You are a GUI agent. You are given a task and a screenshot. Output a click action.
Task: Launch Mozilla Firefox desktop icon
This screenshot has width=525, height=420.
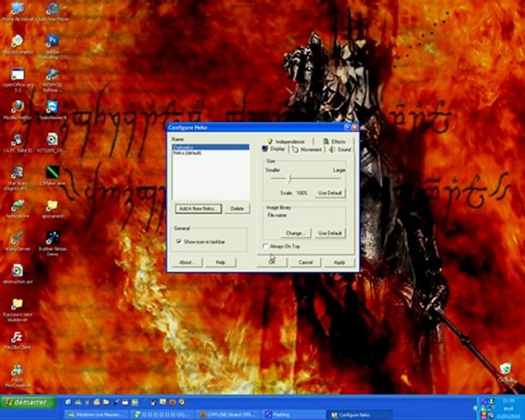pyautogui.click(x=17, y=110)
